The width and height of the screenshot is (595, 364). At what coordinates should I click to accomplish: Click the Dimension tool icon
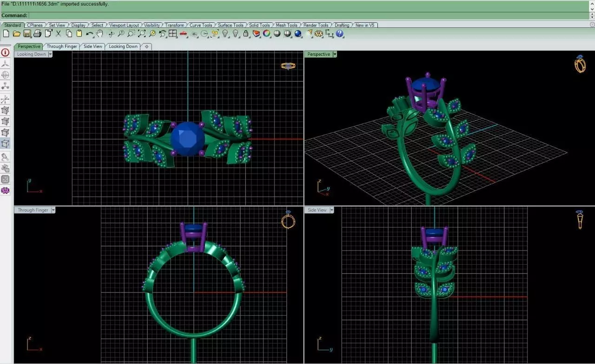pos(329,33)
